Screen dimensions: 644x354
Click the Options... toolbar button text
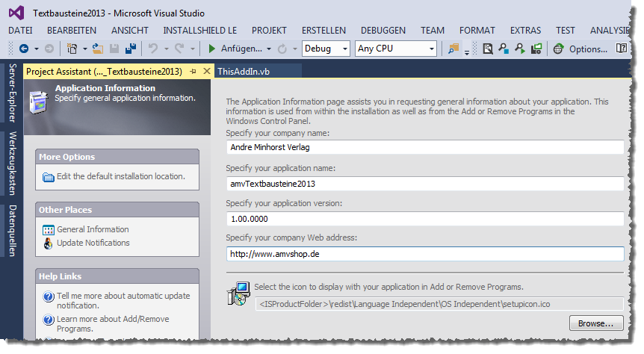tap(588, 49)
